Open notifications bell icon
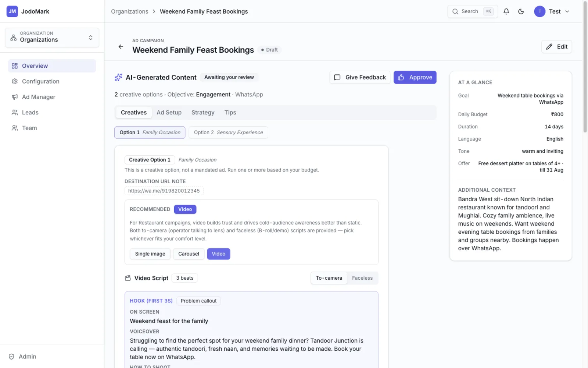588x368 pixels. pos(506,11)
